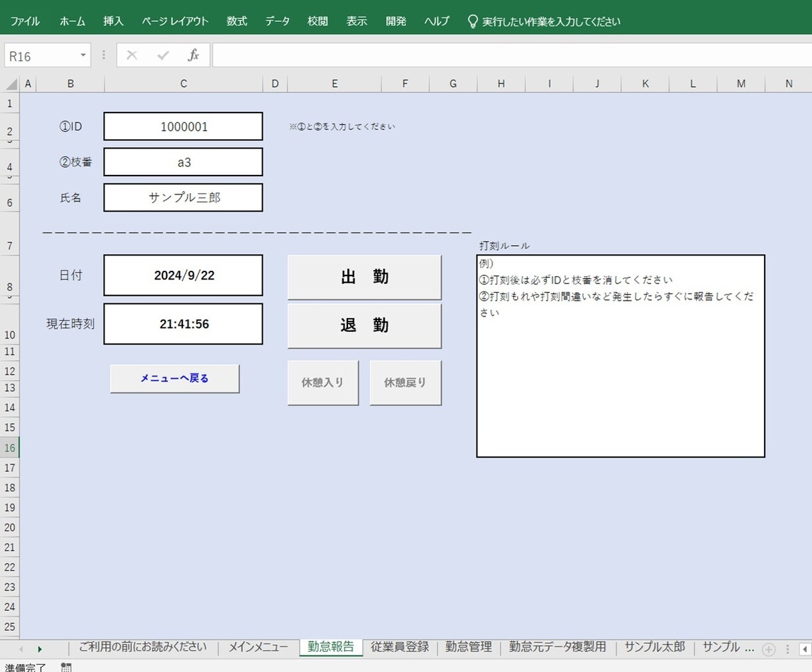Click the note ※①と②を入力してください
The width and height of the screenshot is (812, 672).
[x=342, y=126]
